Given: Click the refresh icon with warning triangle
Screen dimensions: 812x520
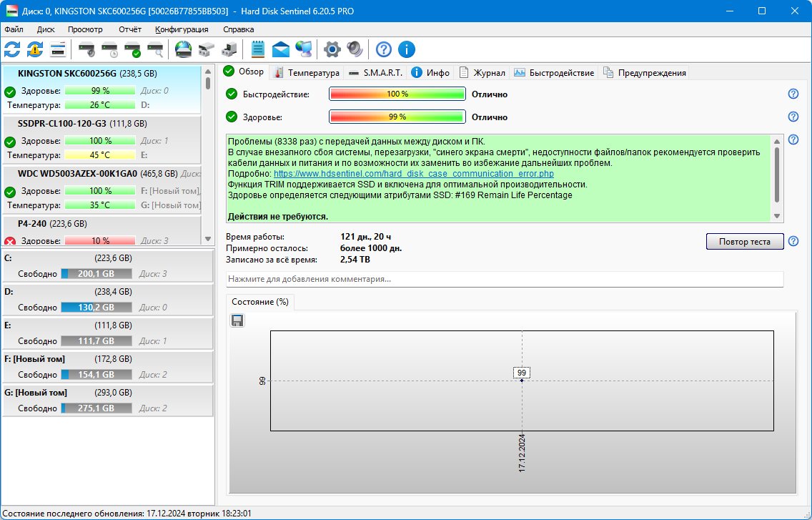Looking at the screenshot, I should click(35, 50).
